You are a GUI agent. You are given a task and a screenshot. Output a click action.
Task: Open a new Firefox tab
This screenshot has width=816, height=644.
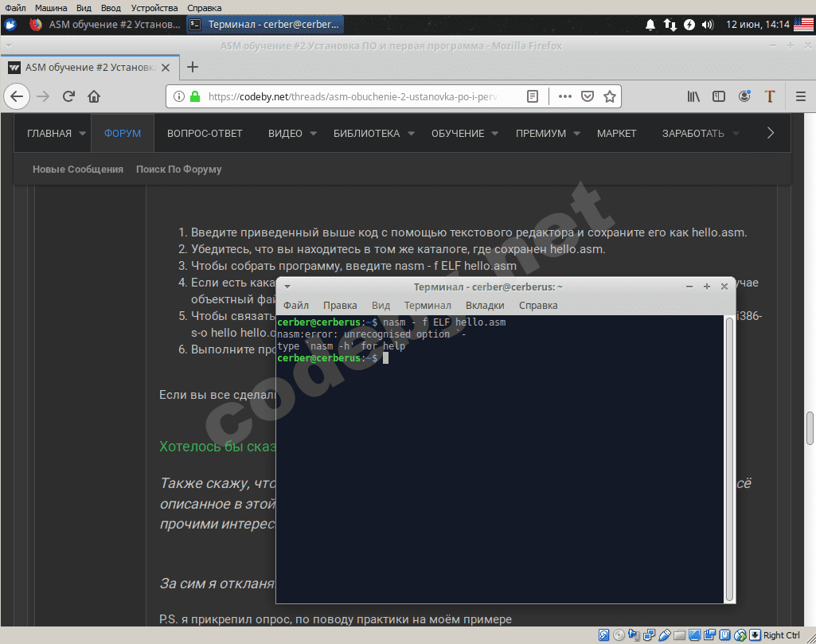(x=193, y=67)
